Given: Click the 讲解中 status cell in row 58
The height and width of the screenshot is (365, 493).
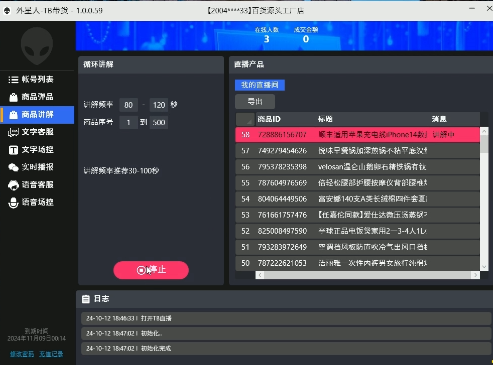Looking at the screenshot, I should pyautogui.click(x=443, y=135).
